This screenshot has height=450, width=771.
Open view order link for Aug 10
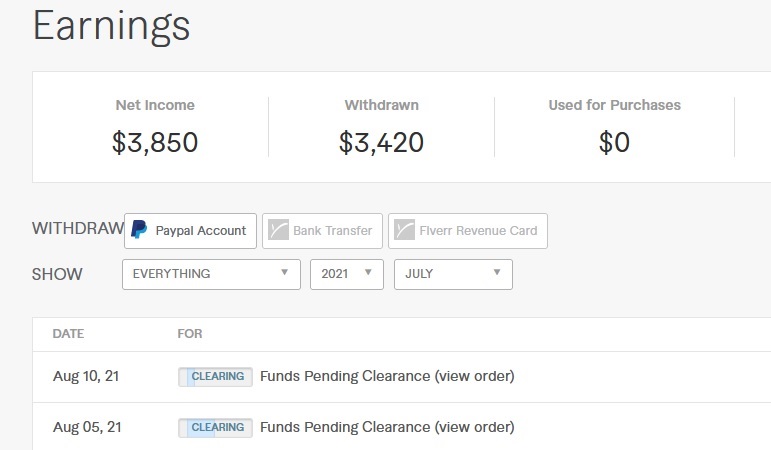[474, 377]
